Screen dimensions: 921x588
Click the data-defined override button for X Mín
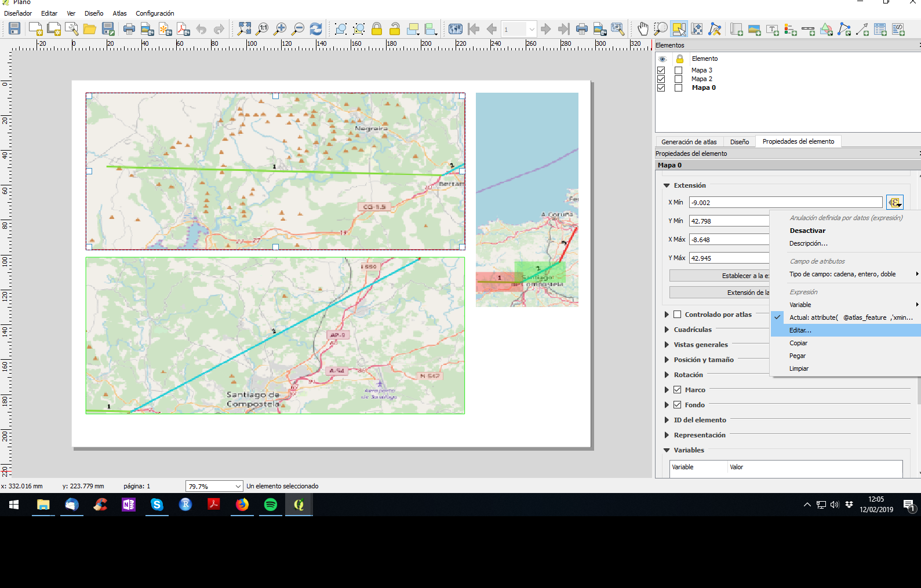coord(895,202)
